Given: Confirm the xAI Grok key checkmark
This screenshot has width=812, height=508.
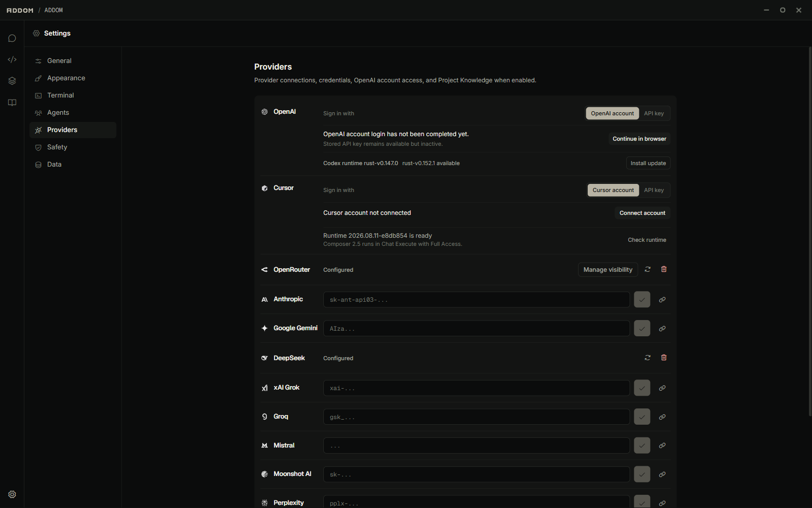Looking at the screenshot, I should (x=642, y=388).
